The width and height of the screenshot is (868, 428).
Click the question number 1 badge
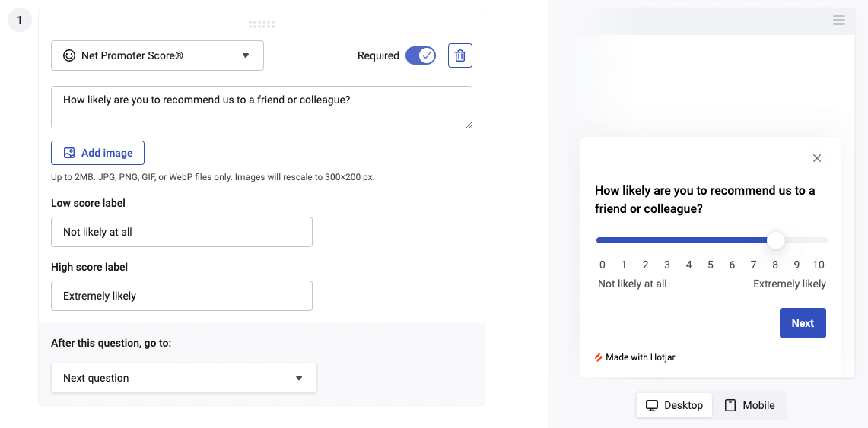pos(20,21)
